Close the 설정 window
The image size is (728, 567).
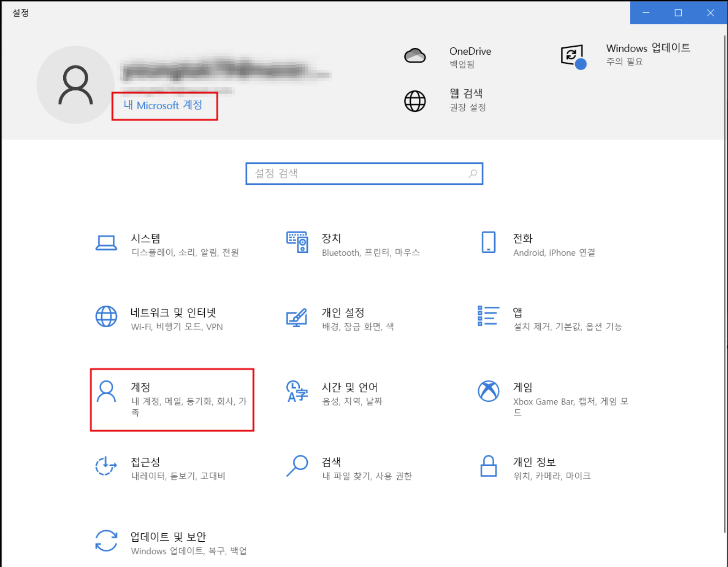(710, 13)
